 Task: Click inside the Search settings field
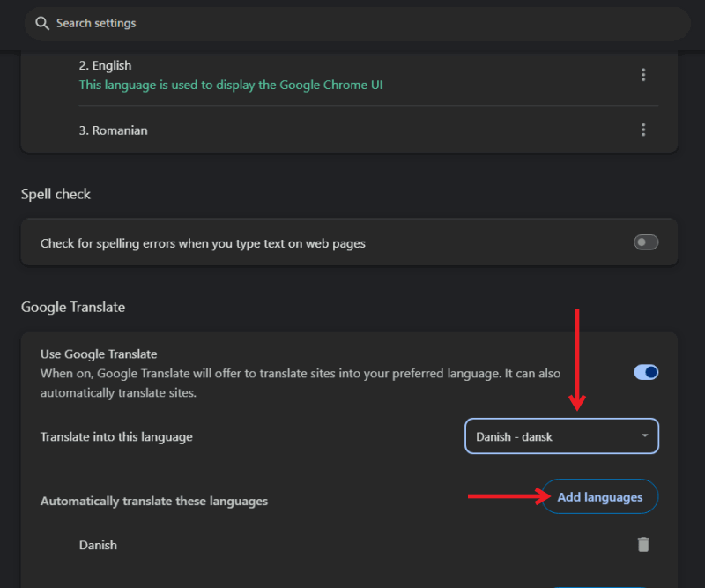[264, 23]
